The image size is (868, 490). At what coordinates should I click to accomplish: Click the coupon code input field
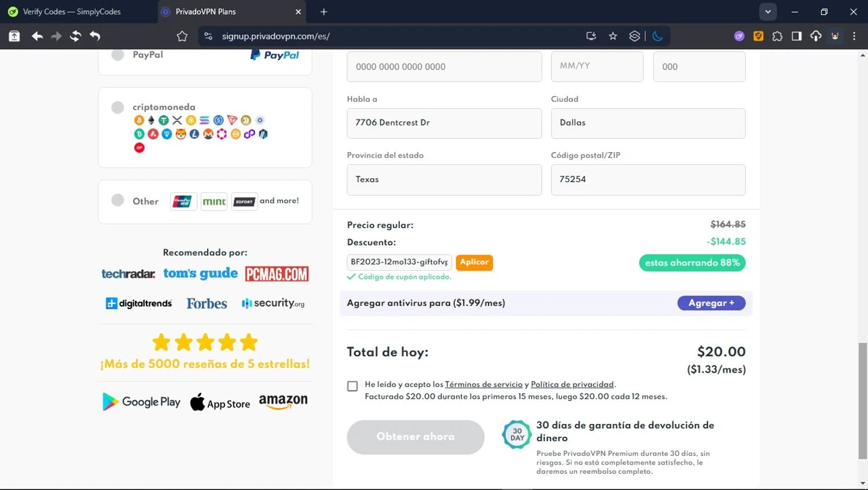[x=399, y=262]
